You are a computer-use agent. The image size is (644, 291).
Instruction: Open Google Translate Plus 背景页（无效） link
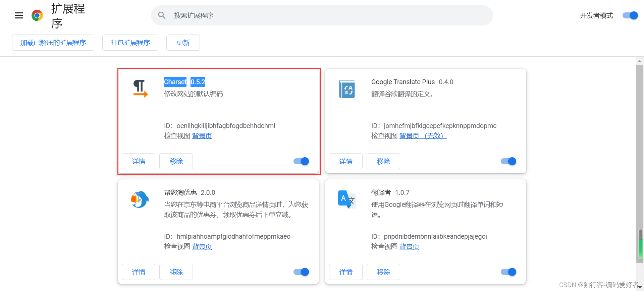(423, 136)
